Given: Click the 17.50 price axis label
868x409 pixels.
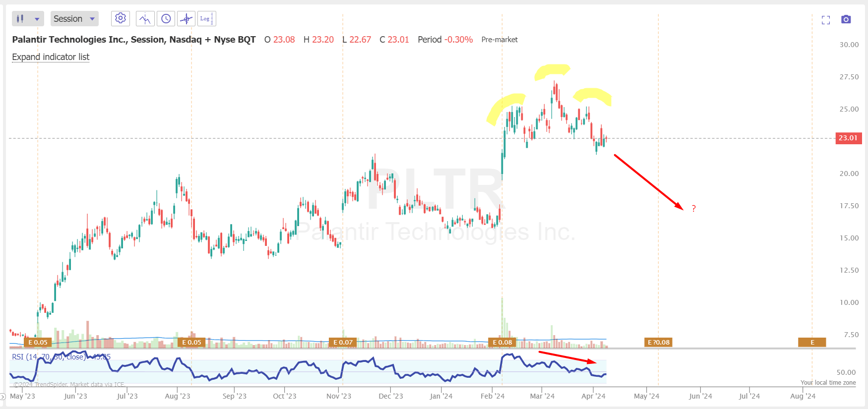Looking at the screenshot, I should click(x=849, y=206).
